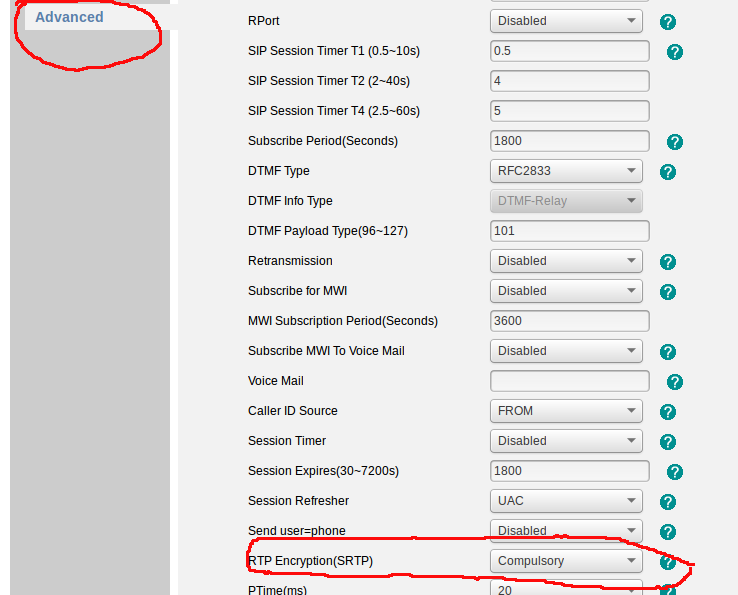The image size is (738, 595).
Task: Expand the Session Timer dropdown
Action: 566,441
